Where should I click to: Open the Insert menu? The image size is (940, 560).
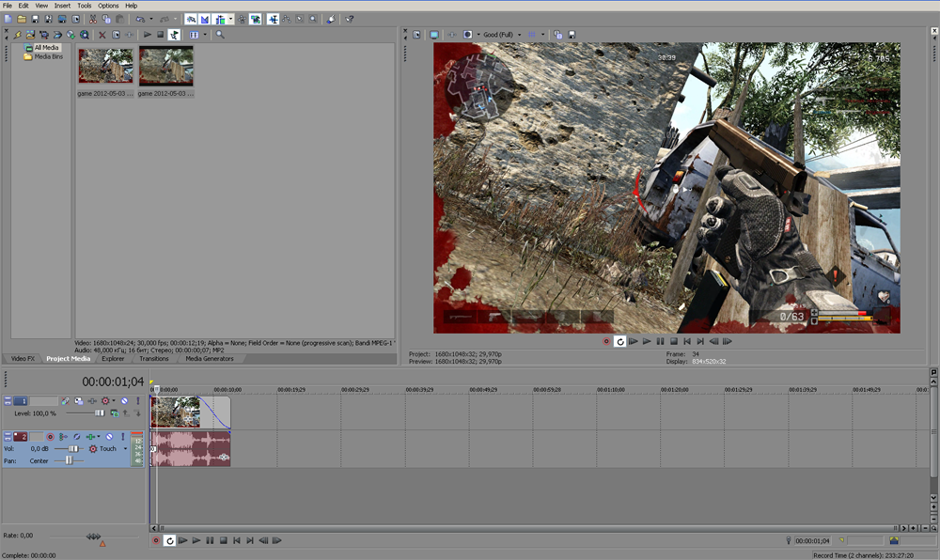tap(62, 6)
